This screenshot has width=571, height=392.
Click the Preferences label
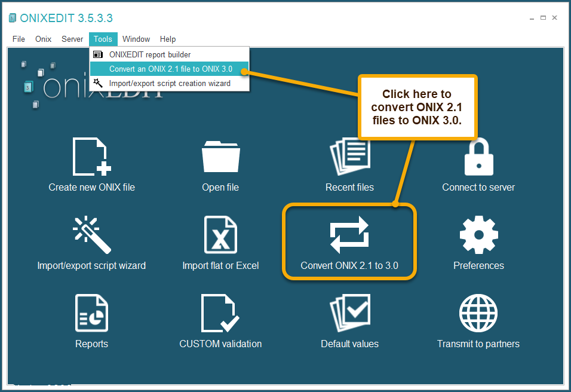[x=478, y=265]
